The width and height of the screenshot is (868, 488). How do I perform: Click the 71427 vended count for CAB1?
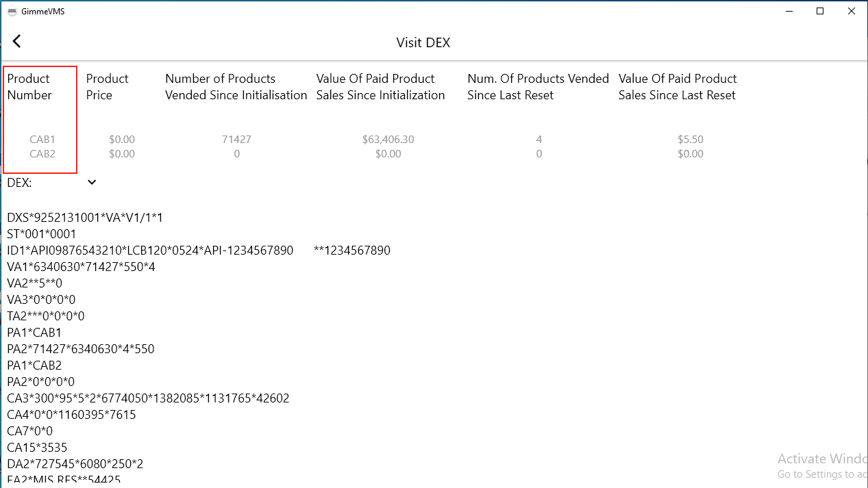point(236,139)
